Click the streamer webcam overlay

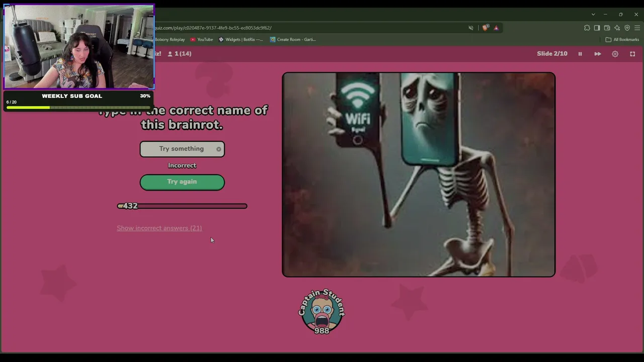(x=79, y=47)
